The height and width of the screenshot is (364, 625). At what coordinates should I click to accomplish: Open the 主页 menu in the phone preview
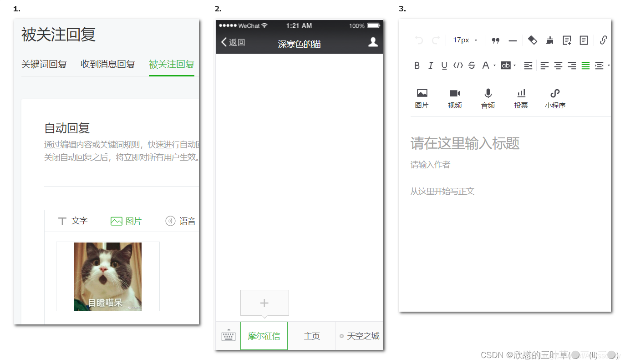point(312,335)
